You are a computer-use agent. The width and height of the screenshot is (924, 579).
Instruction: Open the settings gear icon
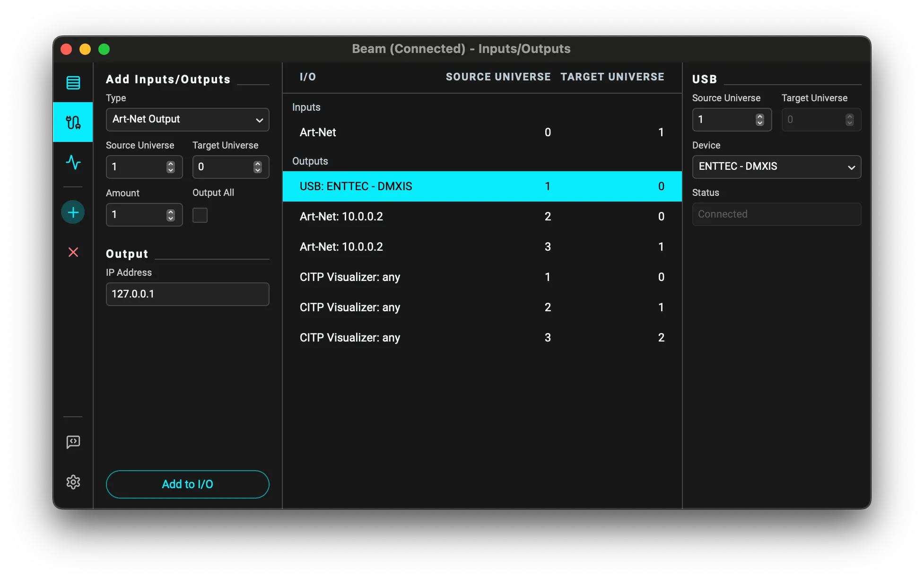click(73, 482)
